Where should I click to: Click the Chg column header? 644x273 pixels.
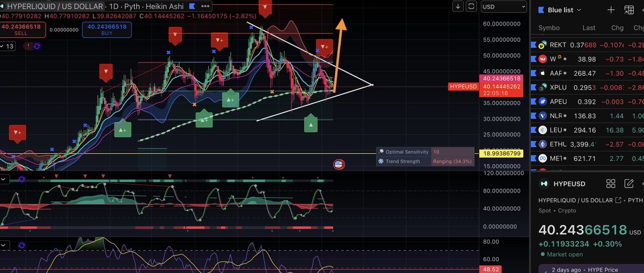pos(617,28)
